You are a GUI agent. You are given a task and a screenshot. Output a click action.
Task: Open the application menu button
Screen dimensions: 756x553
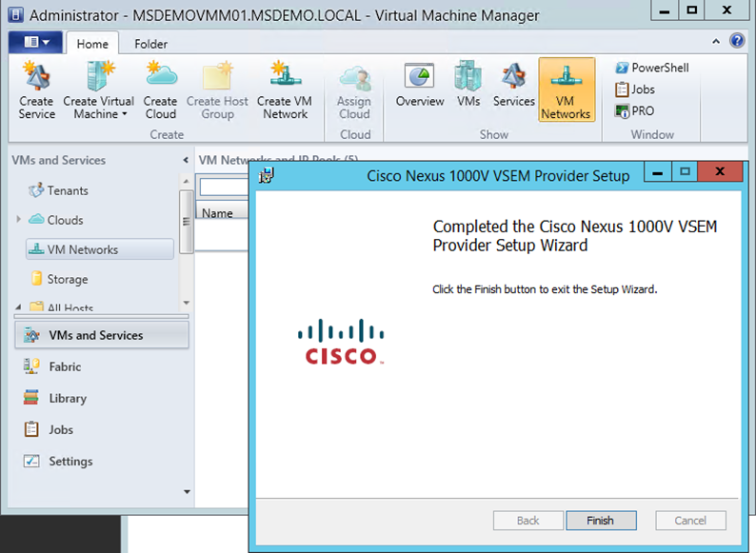pyautogui.click(x=35, y=42)
